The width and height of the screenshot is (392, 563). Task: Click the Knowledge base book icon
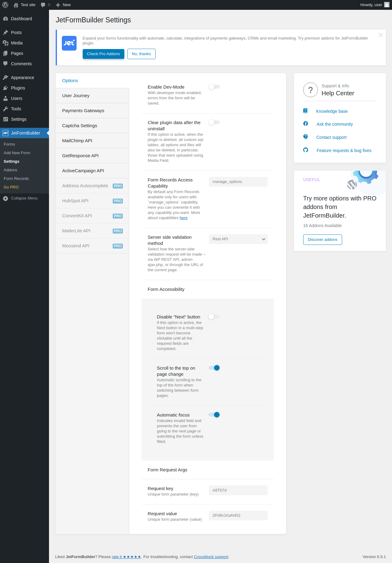(305, 111)
